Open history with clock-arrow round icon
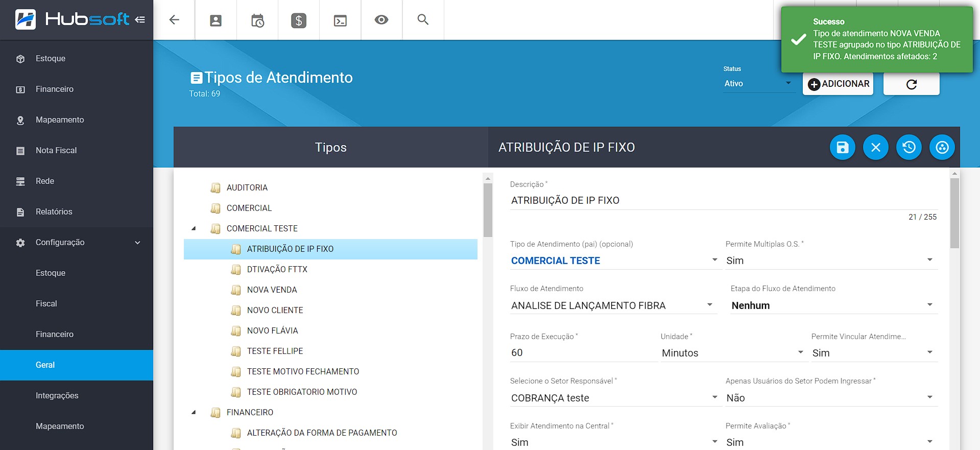Image resolution: width=980 pixels, height=450 pixels. pos(909,148)
